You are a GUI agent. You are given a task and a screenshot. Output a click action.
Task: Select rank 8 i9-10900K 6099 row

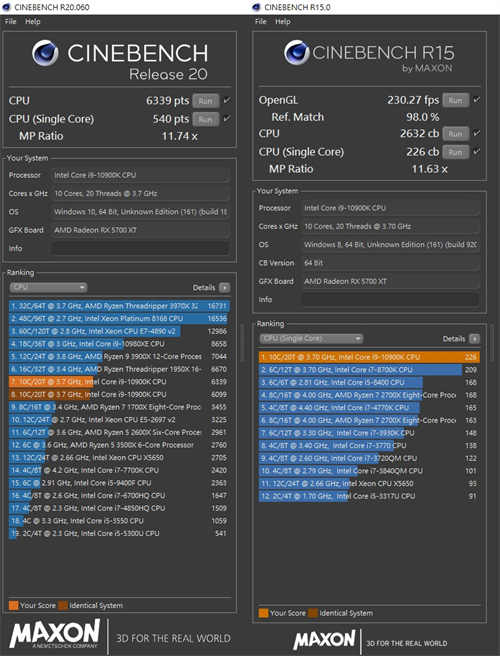tap(119, 395)
